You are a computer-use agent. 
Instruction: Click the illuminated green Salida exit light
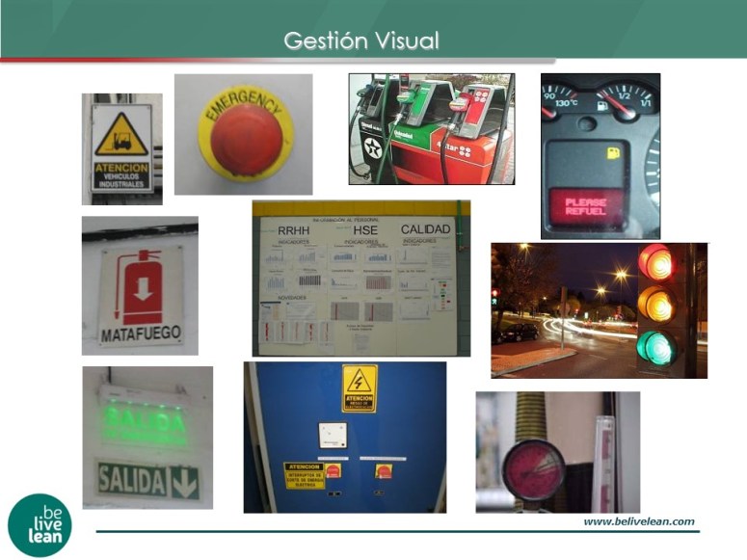coord(146,420)
